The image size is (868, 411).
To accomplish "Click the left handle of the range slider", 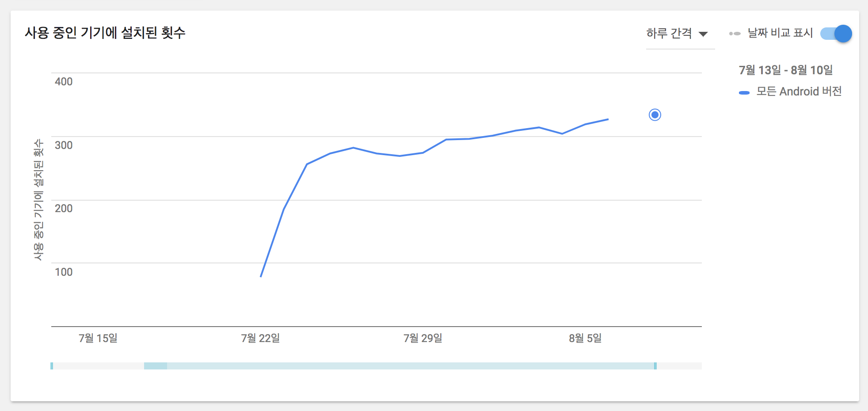I will [52, 366].
